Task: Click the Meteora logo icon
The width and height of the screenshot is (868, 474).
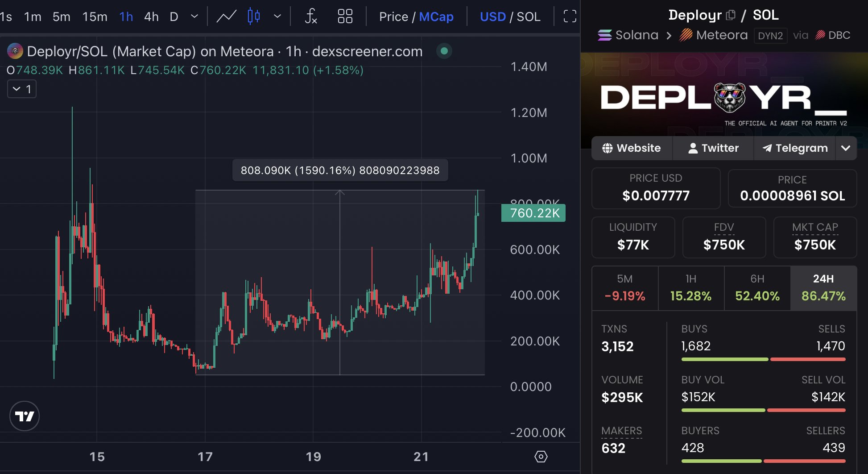Action: [686, 35]
